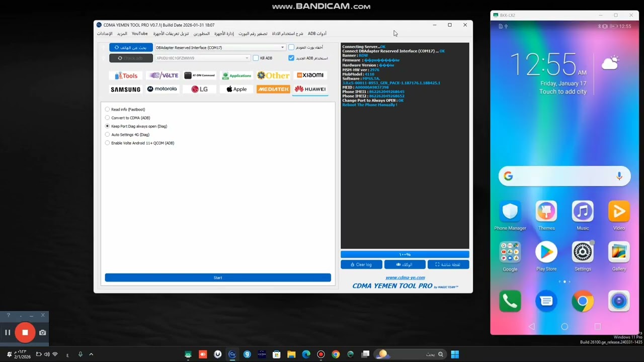Click the Clear log button
The width and height of the screenshot is (644, 362).
tap(361, 264)
